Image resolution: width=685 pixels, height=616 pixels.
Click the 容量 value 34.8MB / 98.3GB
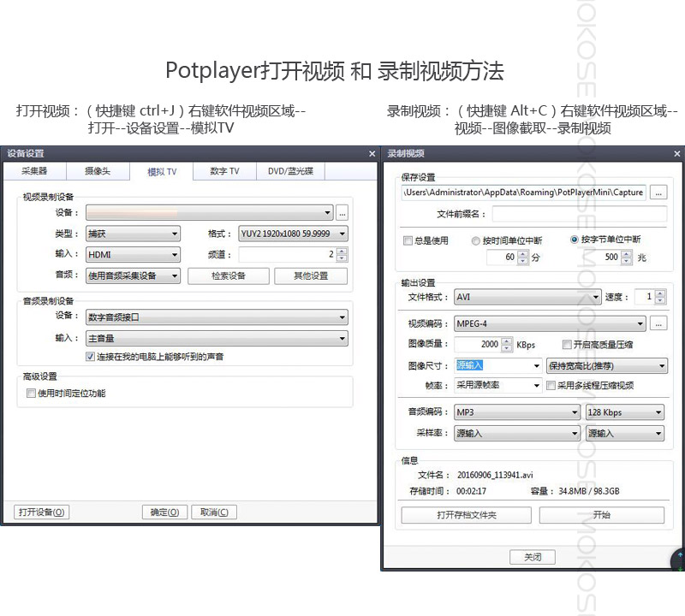(589, 491)
